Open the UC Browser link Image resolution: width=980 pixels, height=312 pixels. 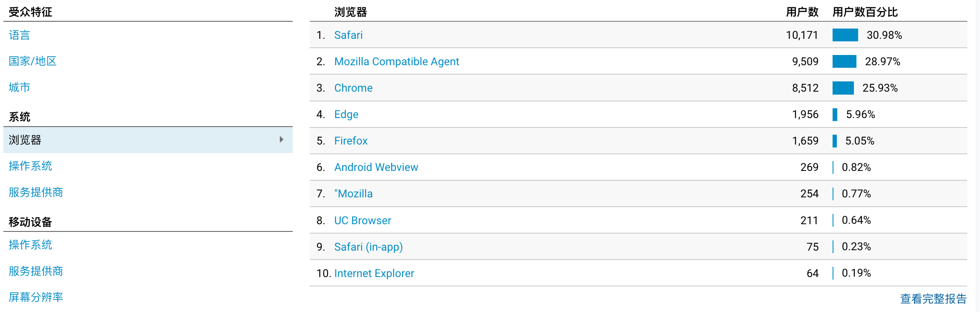[362, 220]
